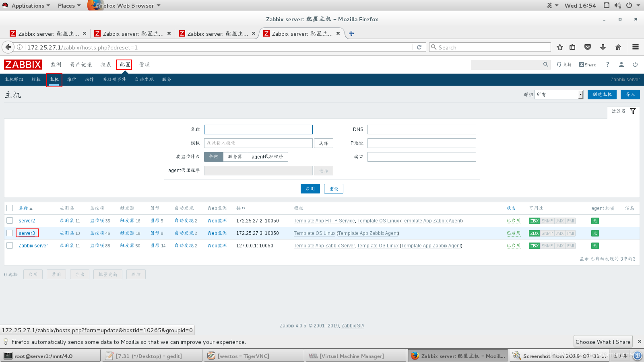Click ZBX availability badge for server2
The width and height of the screenshot is (644, 362).
pyautogui.click(x=535, y=221)
